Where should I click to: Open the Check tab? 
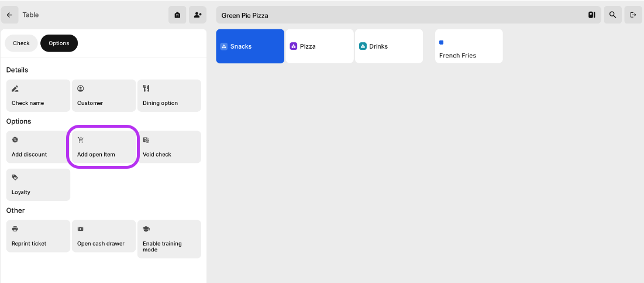(x=21, y=43)
